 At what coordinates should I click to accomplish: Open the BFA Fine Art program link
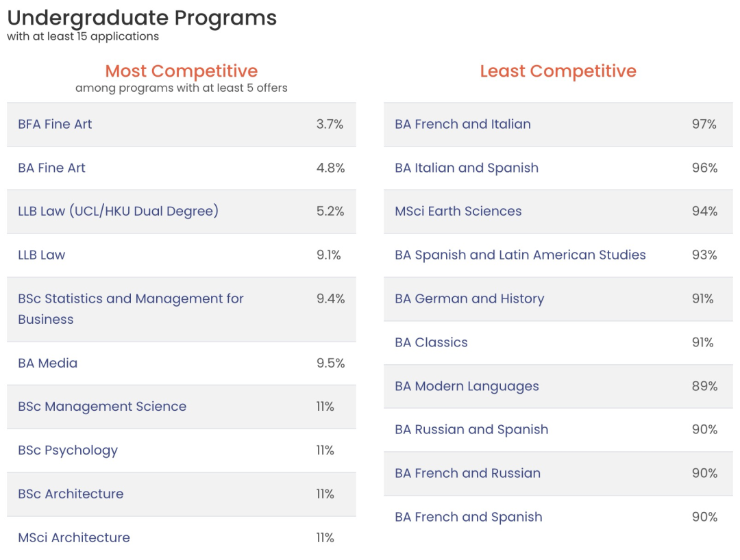click(55, 124)
